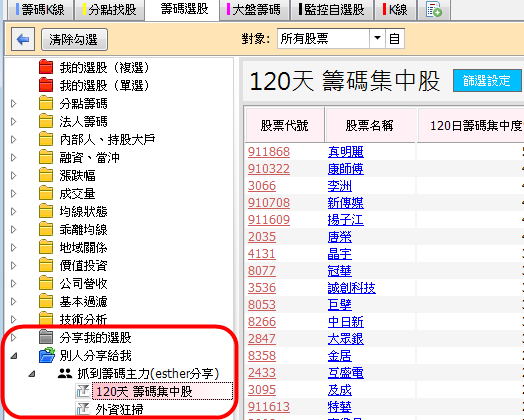Open stock code link 2035

click(x=262, y=237)
